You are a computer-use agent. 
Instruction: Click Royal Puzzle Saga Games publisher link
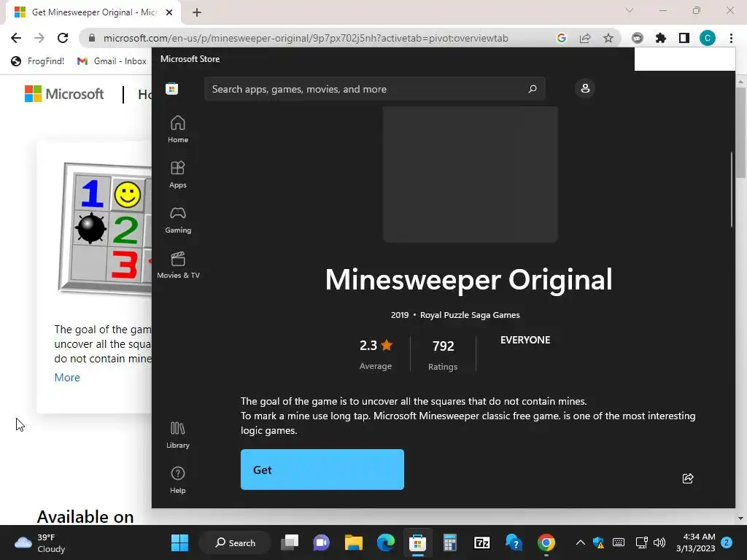470,315
